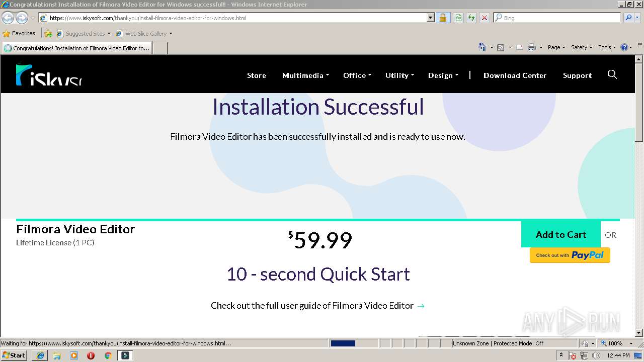
Task: Show hidden system tray icons arrow
Action: [x=561, y=355]
